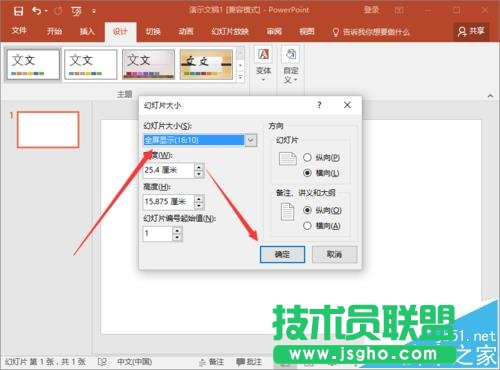
Task: Close the Slide Size dialog
Action: coord(347,105)
